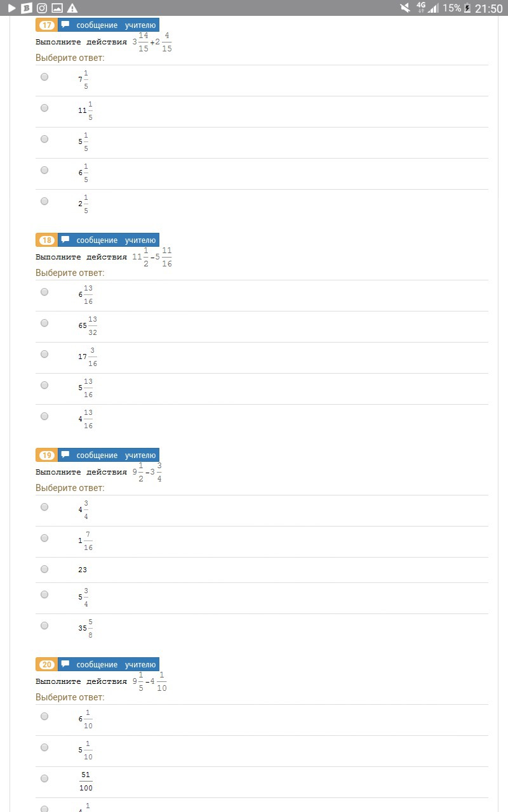Tap the play notification icon in status bar
The height and width of the screenshot is (812, 508).
click(x=11, y=8)
